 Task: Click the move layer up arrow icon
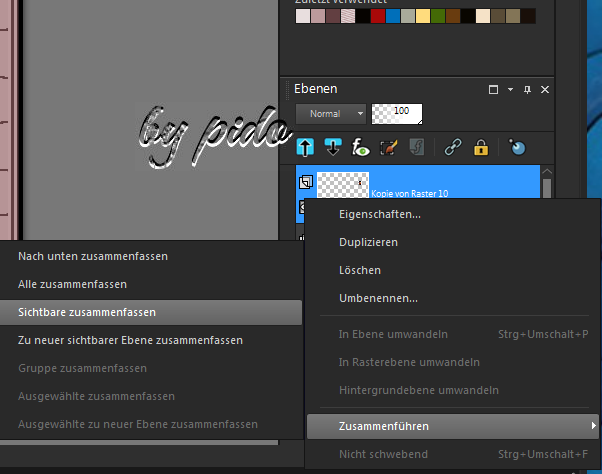306,148
